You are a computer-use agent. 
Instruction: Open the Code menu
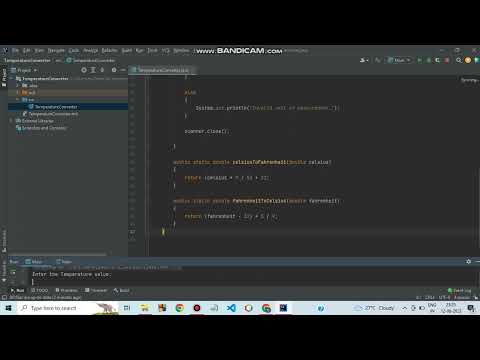[x=74, y=51]
